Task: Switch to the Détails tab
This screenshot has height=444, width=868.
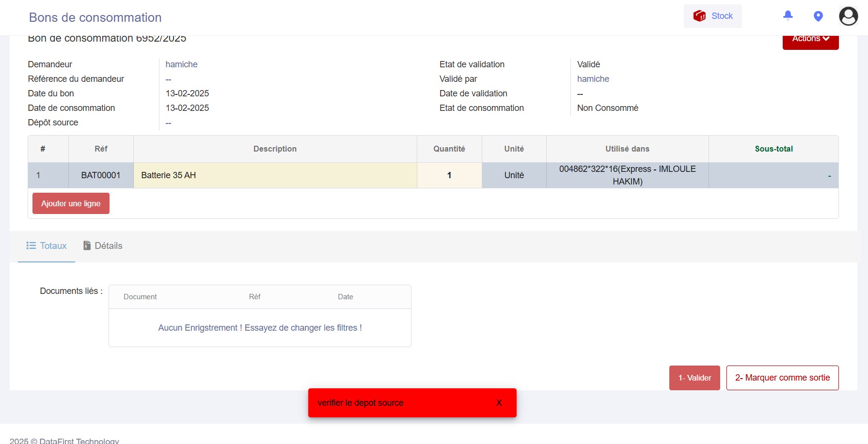Action: tap(103, 246)
